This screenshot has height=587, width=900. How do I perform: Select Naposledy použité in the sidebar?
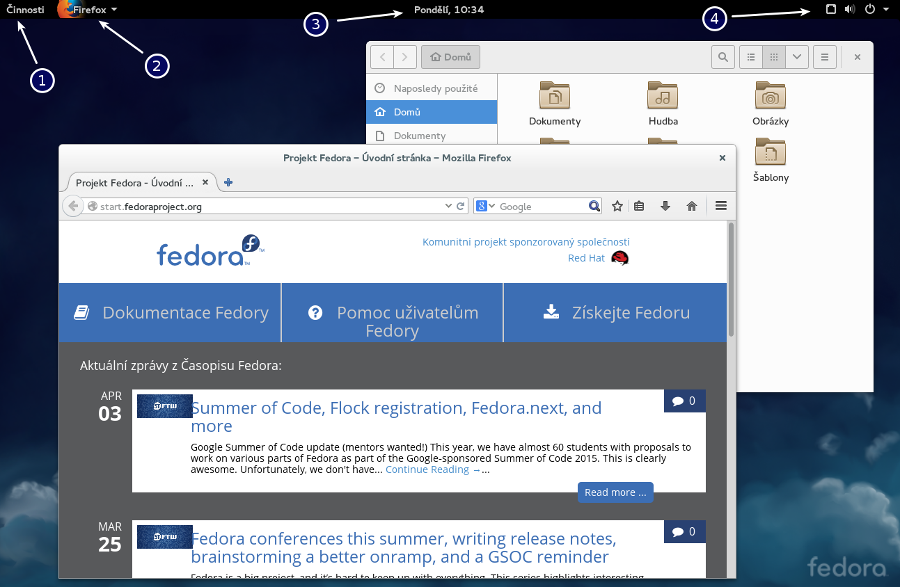click(435, 89)
